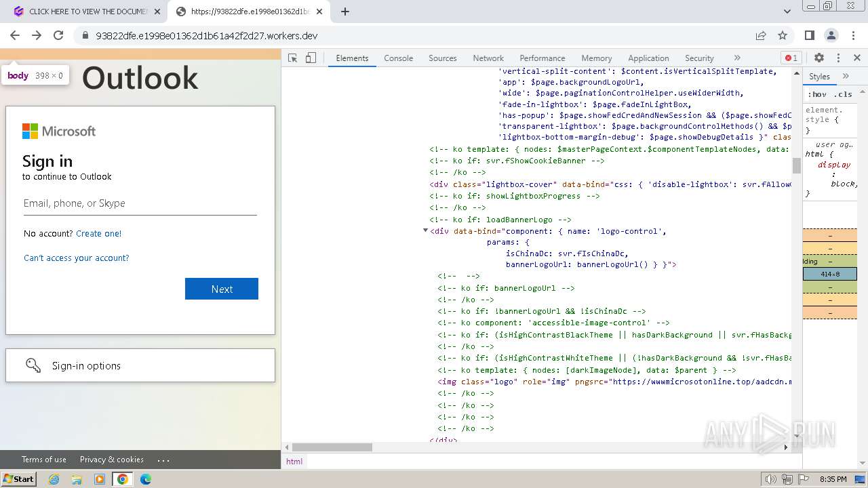Close the workers.dev tab
The width and height of the screenshot is (868, 488).
[x=319, y=12]
